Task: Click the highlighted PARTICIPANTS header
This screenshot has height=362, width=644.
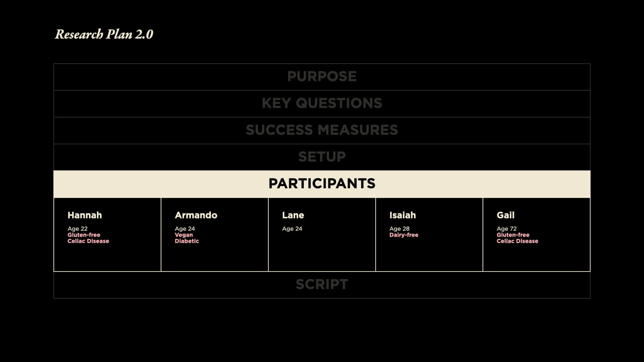Action: (x=322, y=184)
